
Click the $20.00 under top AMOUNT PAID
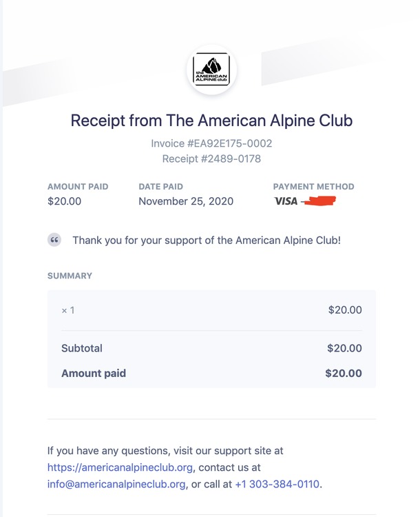tap(64, 201)
